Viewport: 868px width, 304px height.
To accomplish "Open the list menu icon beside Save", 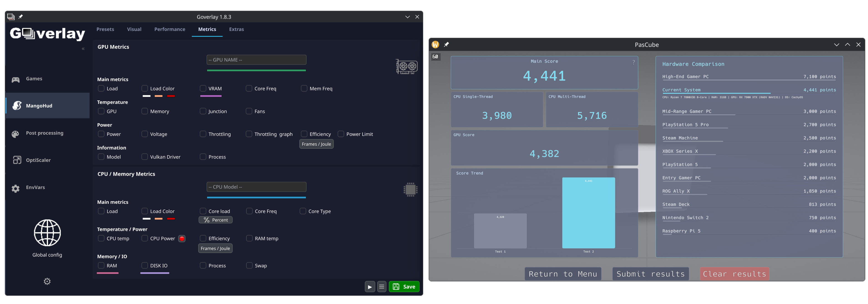I will [381, 287].
